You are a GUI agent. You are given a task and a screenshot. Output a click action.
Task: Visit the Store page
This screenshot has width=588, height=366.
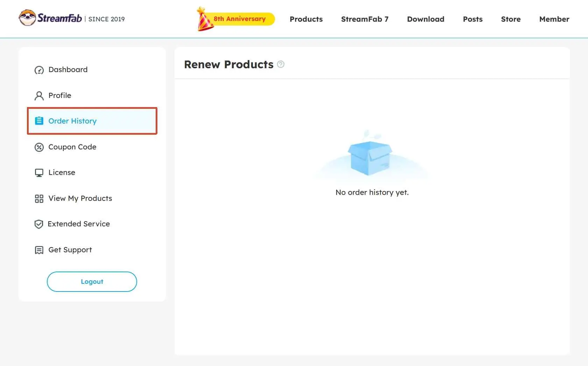click(x=511, y=19)
